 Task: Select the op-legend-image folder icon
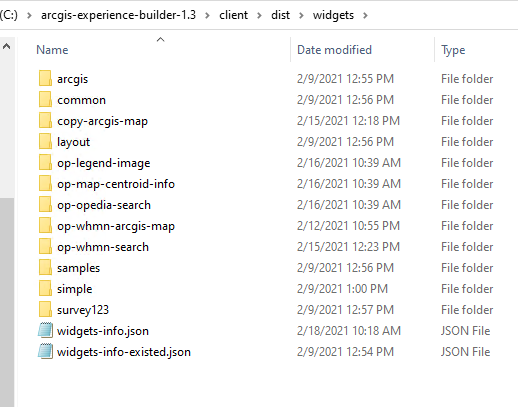pyautogui.click(x=45, y=163)
